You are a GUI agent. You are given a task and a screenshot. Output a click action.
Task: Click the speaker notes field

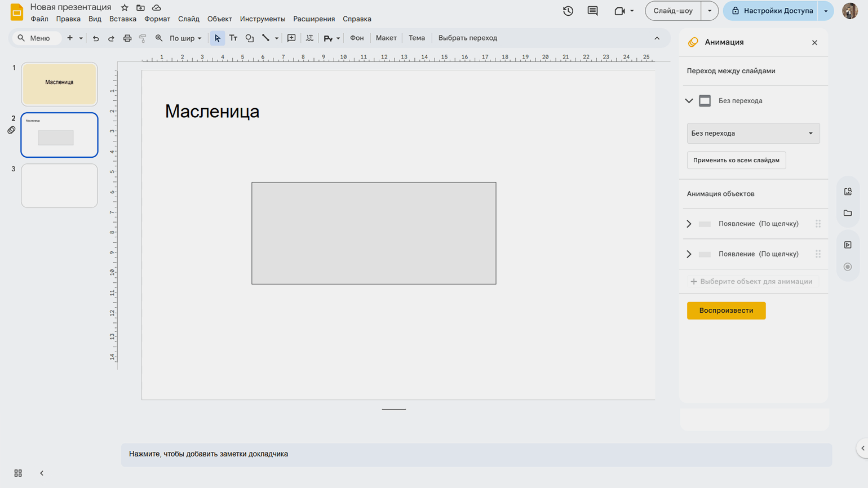tap(476, 454)
